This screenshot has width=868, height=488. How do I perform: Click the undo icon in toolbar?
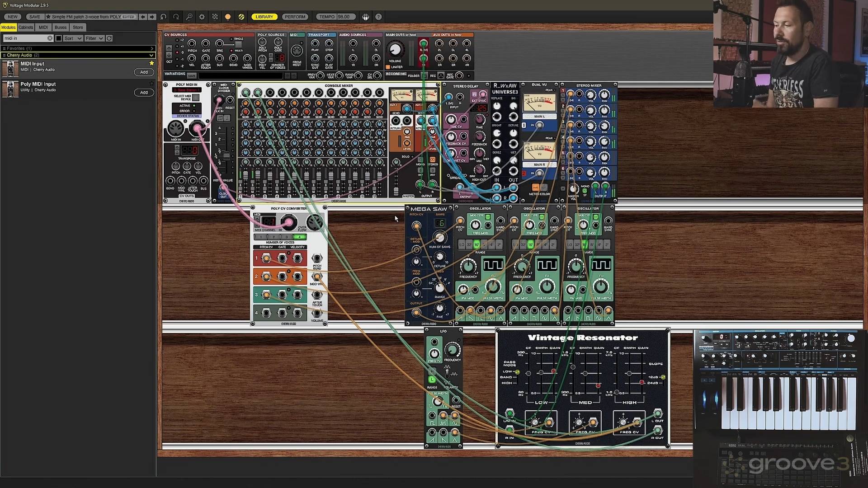click(163, 17)
